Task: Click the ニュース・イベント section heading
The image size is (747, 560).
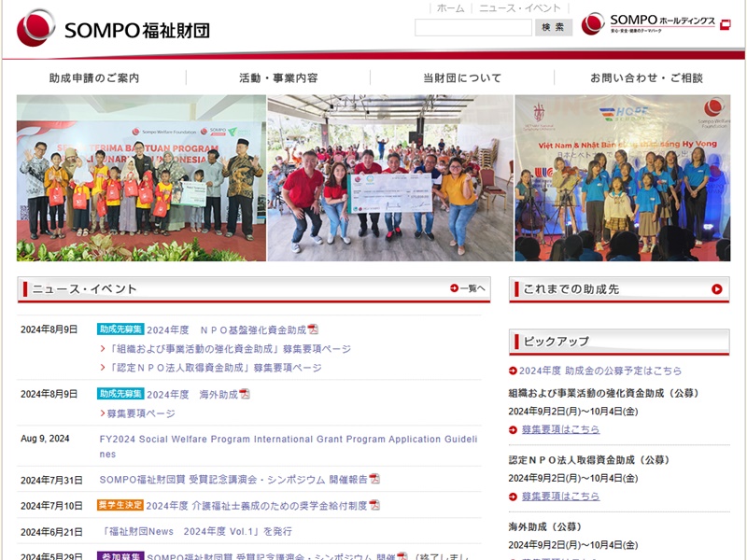Action: pos(84,289)
